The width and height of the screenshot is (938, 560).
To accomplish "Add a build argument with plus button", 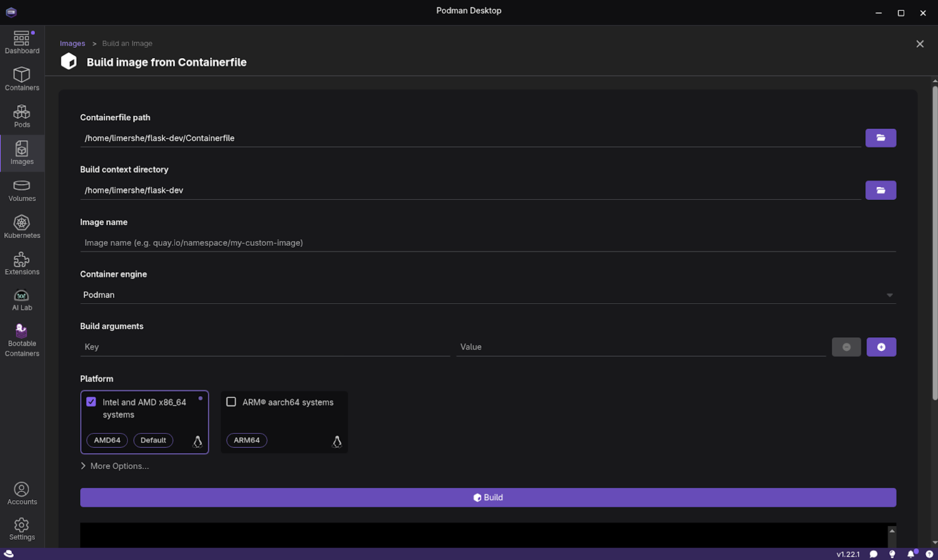I will click(x=881, y=347).
